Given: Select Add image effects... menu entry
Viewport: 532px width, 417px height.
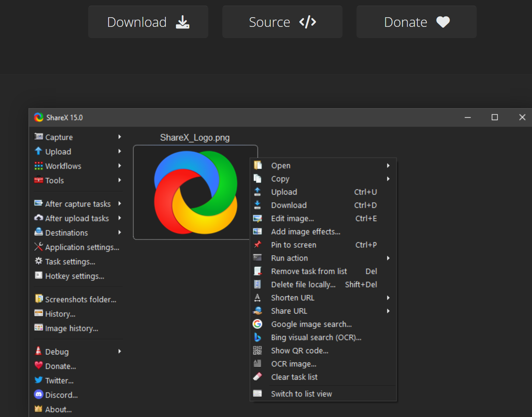Looking at the screenshot, I should 323,232.
